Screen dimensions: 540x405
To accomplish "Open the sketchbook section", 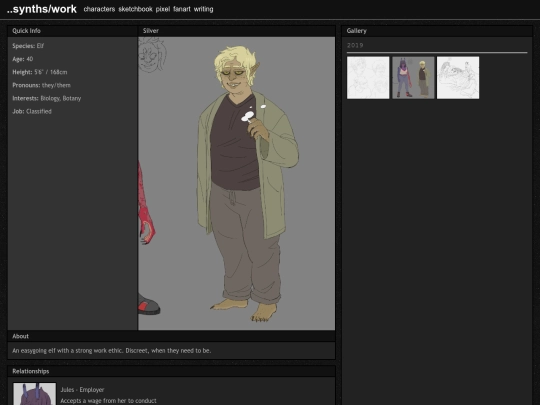I will 135,9.
